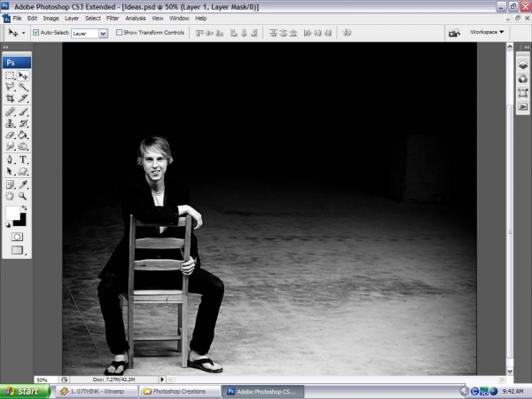This screenshot has height=399, width=532.
Task: Open the Move tool preset picker arrow
Action: pos(23,33)
